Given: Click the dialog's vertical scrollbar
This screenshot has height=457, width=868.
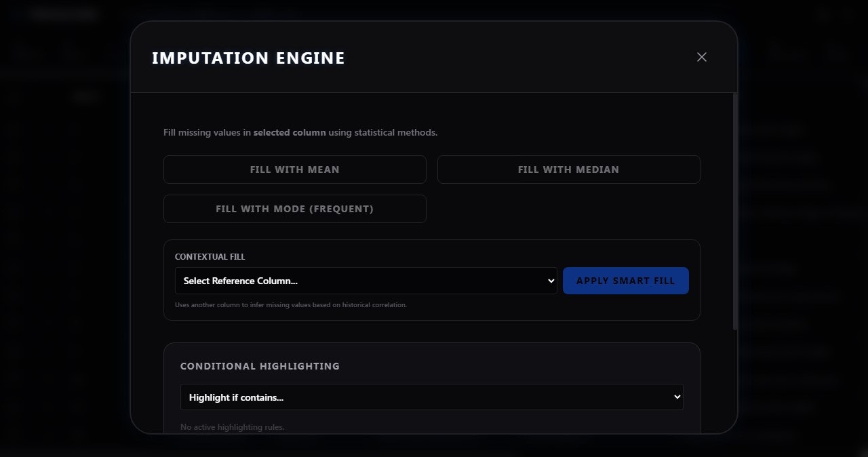Looking at the screenshot, I should (735, 212).
